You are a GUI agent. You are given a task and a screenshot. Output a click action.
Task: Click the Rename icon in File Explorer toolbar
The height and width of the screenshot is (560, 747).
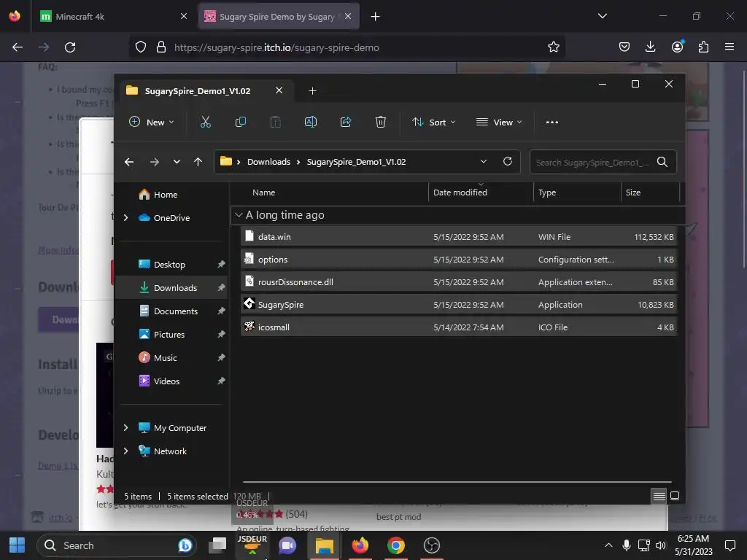point(311,122)
